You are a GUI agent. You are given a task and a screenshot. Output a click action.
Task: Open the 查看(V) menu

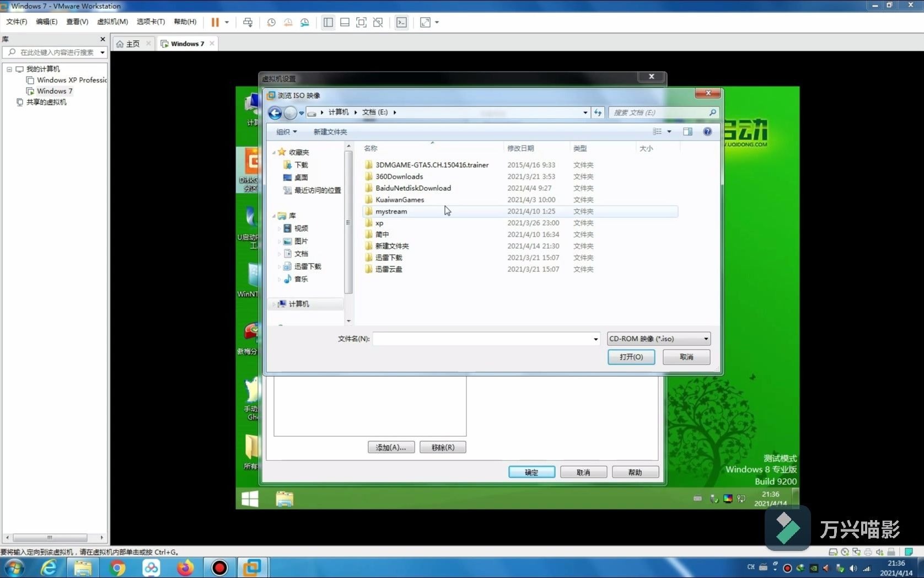coord(77,22)
